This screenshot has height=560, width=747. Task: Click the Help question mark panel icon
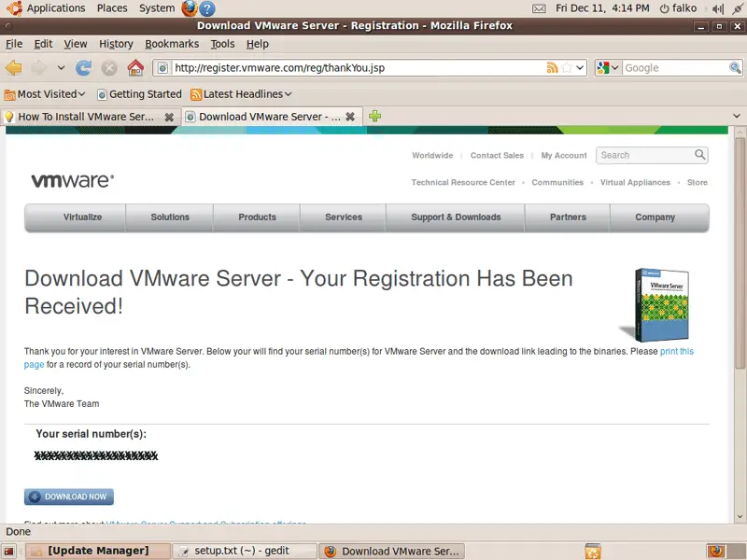coord(206,8)
